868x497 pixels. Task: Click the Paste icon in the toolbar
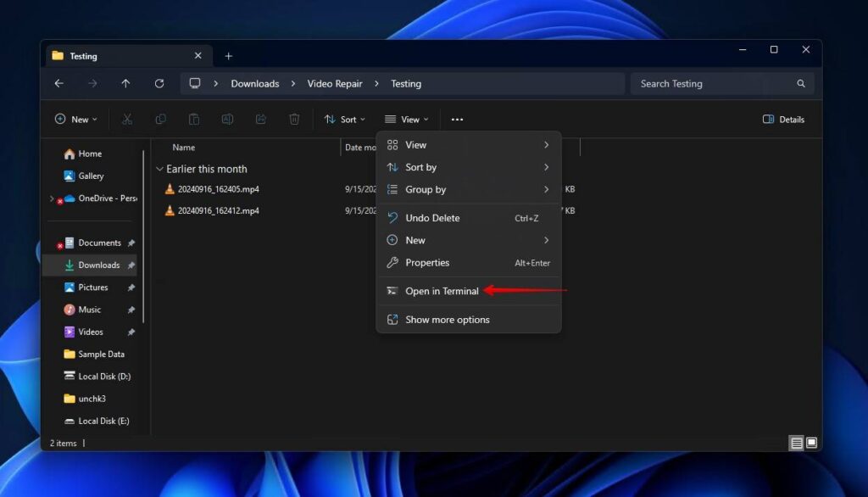[x=193, y=119]
